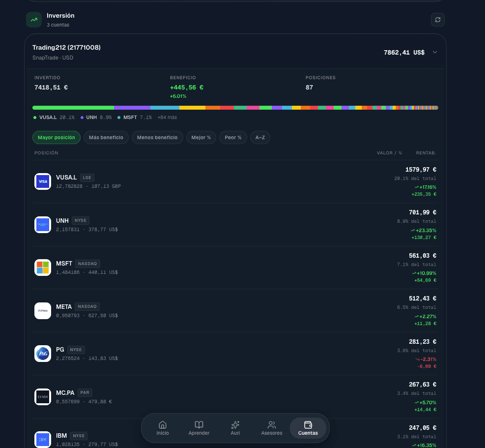
Task: Sort by Menos beneficio
Action: point(157,138)
